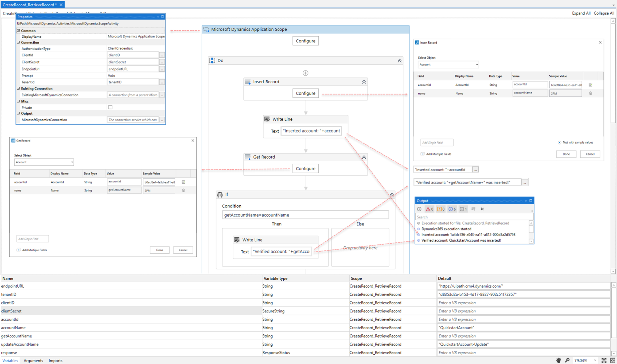Toggle Output timestamps clock icon
This screenshot has height=364, width=617.
coord(419,209)
